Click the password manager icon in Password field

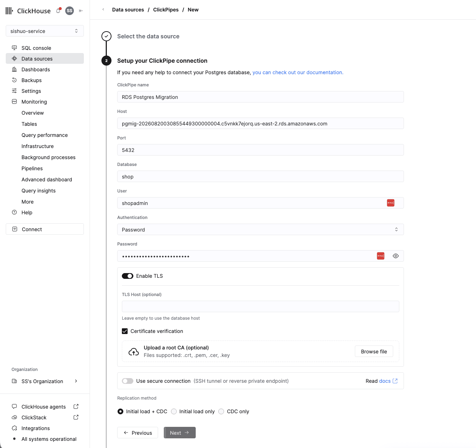(381, 256)
